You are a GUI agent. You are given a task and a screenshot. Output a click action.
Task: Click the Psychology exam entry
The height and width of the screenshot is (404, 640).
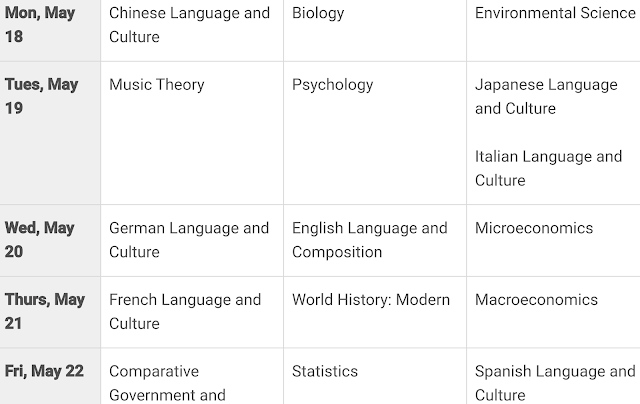click(332, 85)
